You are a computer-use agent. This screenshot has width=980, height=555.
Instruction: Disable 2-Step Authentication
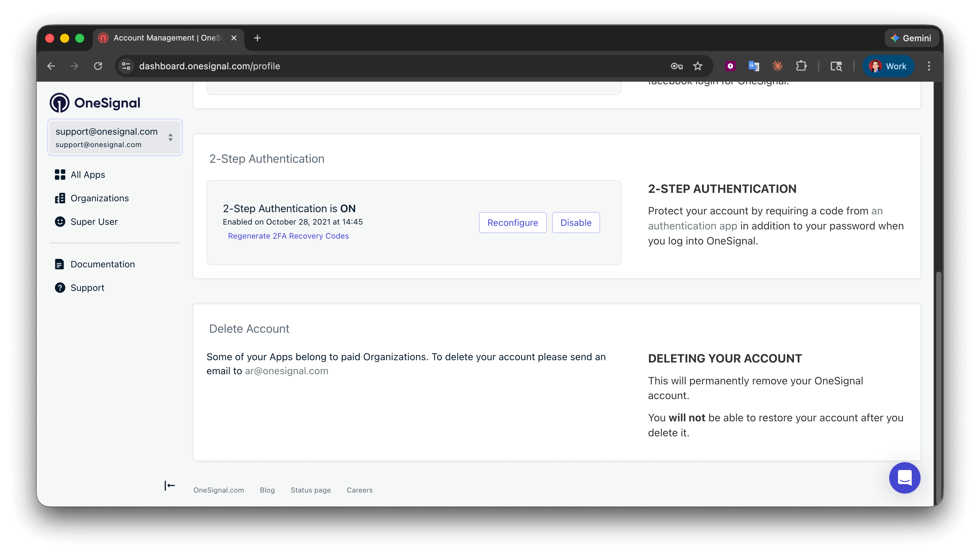click(x=576, y=223)
